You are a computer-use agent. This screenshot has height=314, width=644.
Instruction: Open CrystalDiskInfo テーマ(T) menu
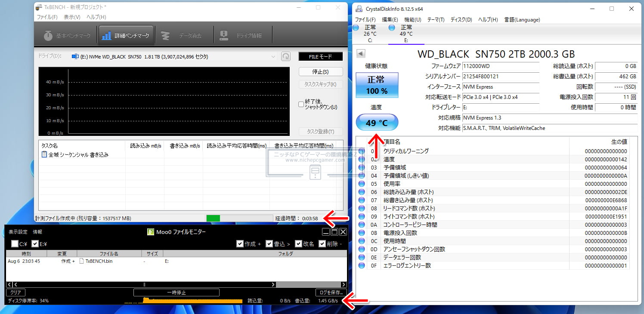[x=436, y=20]
